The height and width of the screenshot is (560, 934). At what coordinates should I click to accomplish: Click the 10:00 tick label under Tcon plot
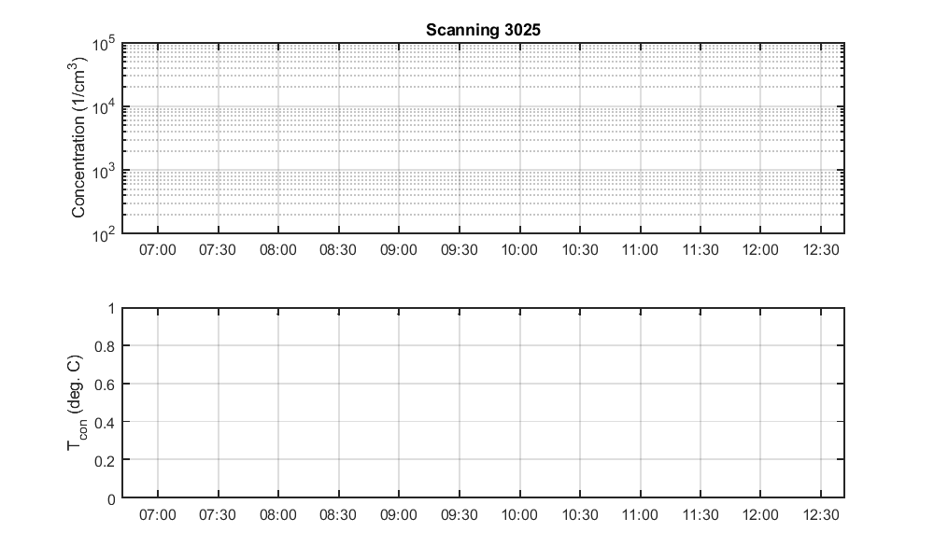(x=519, y=515)
